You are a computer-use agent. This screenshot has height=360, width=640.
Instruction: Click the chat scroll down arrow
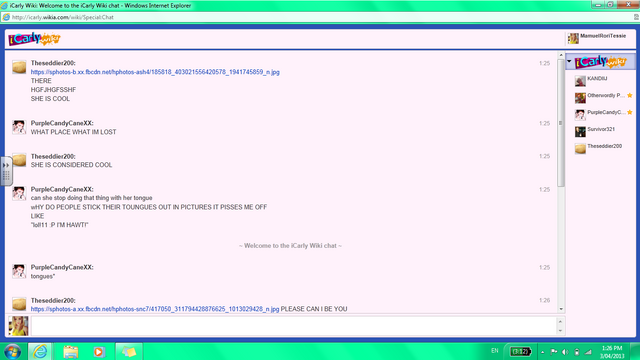click(x=561, y=309)
